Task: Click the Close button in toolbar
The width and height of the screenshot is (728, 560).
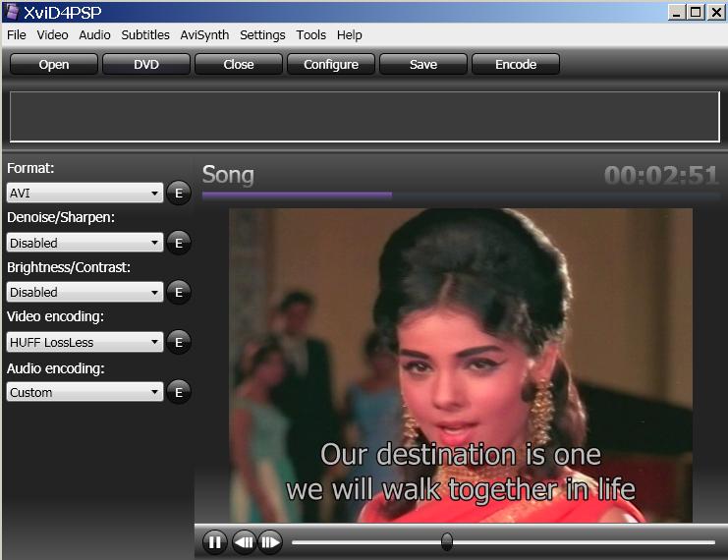Action: (239, 64)
